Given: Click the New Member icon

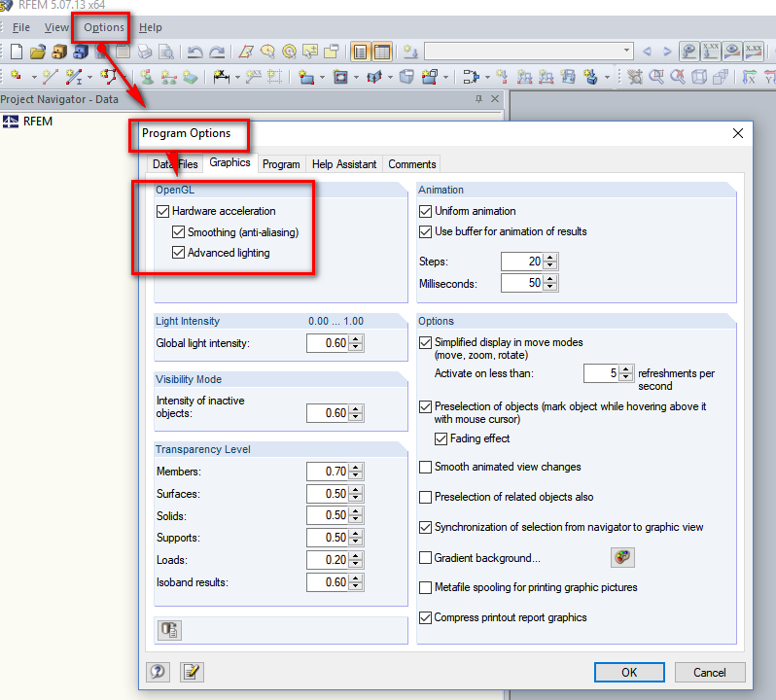Looking at the screenshot, I should (x=74, y=77).
